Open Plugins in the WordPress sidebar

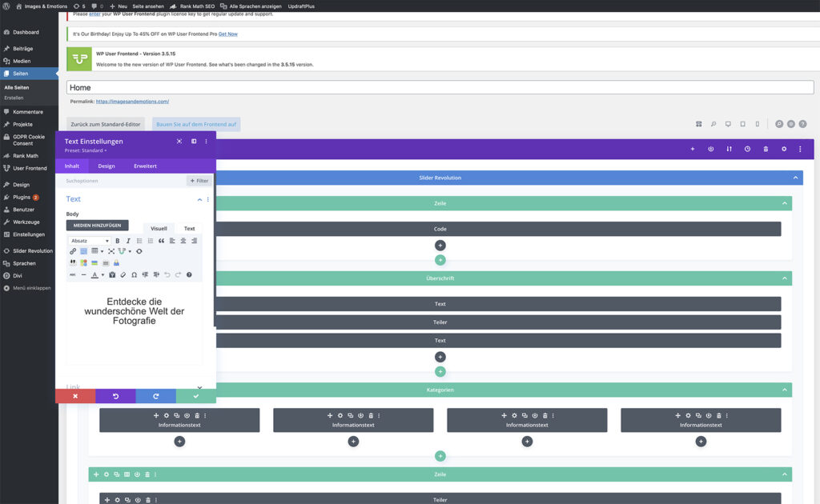point(22,198)
